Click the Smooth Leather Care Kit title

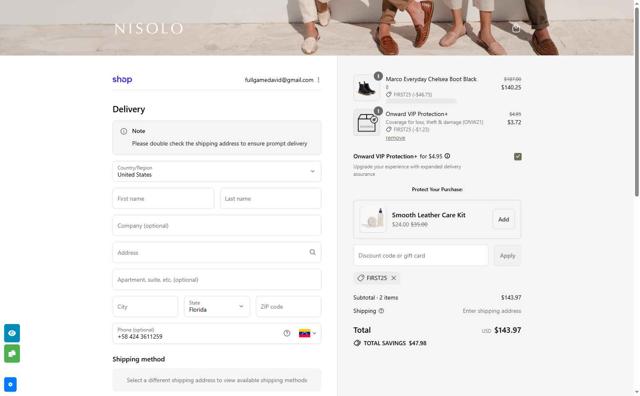tap(429, 215)
